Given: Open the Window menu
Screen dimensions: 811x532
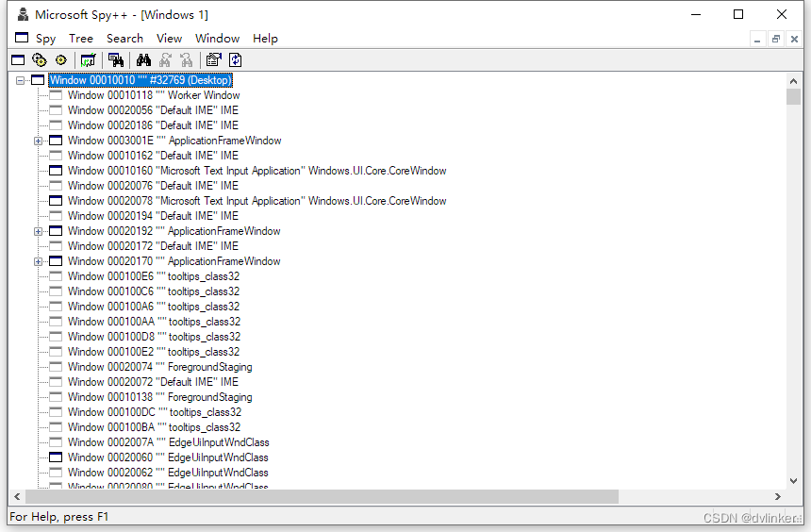Looking at the screenshot, I should pos(217,39).
